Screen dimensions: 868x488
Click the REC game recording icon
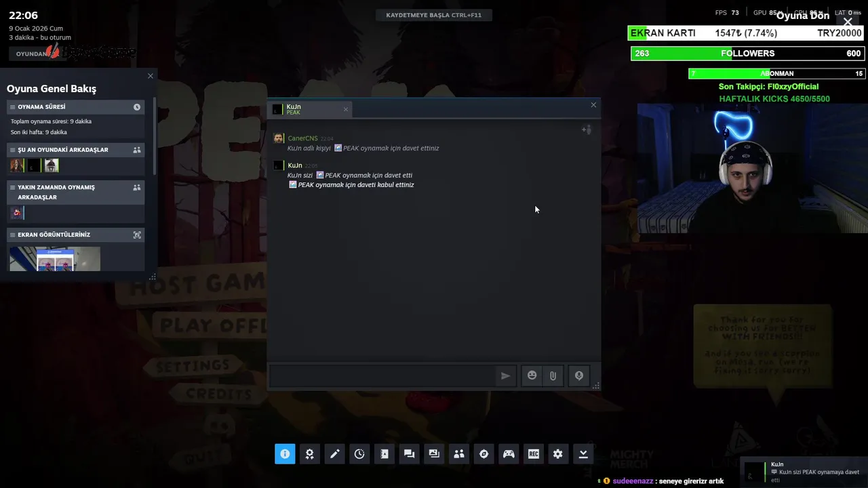[x=534, y=454]
